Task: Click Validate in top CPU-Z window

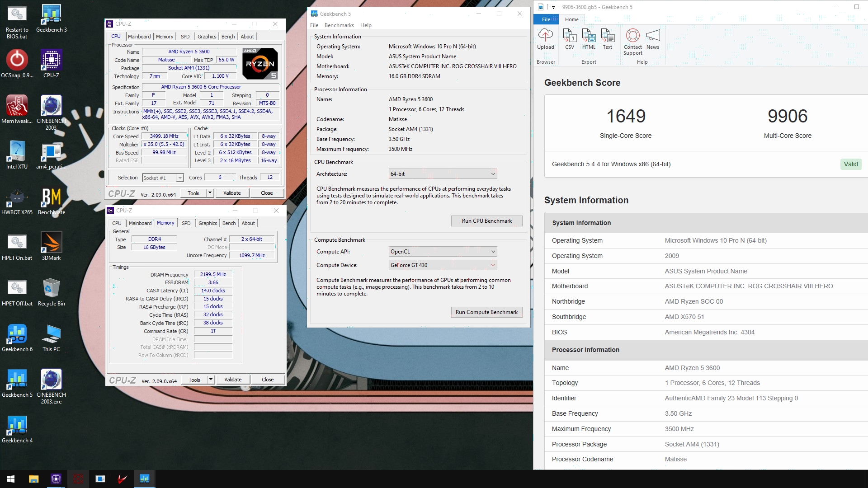Action: (x=232, y=193)
